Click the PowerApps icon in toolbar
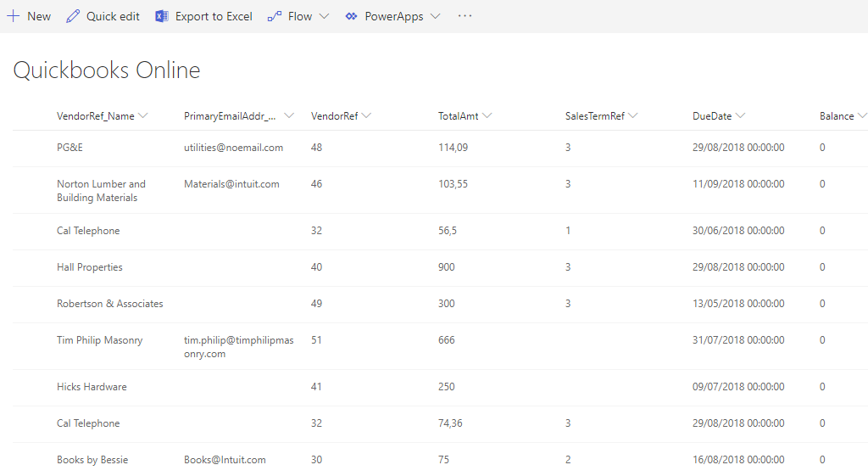Screen dimensions: 868x476 point(352,16)
